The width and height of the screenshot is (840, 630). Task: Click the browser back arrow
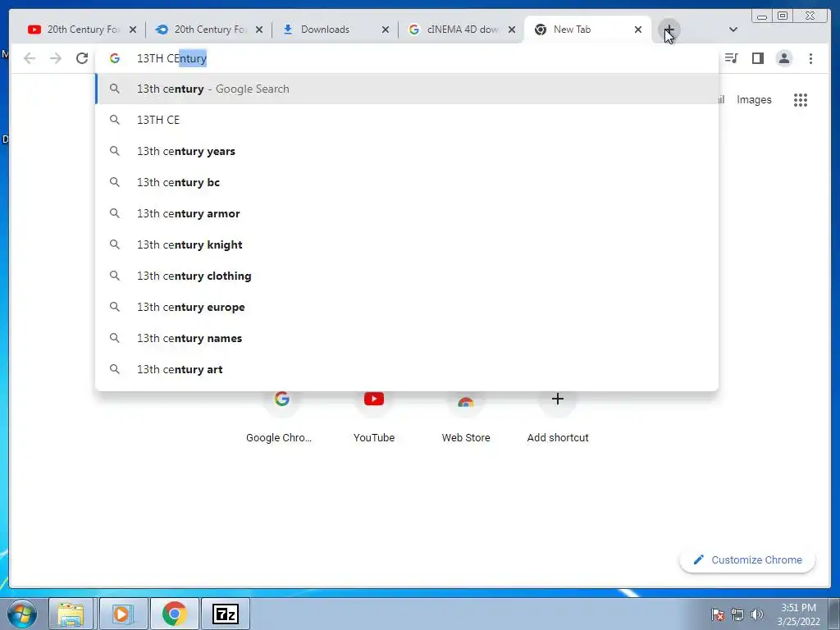click(30, 58)
